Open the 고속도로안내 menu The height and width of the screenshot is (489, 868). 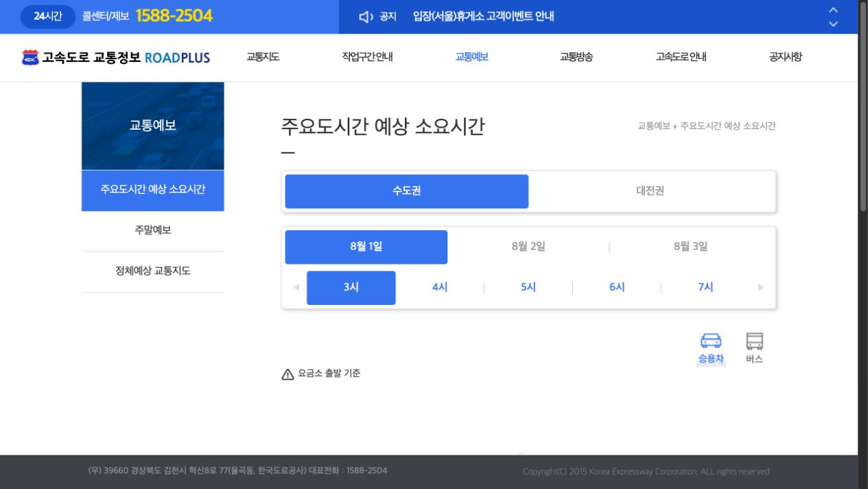[x=681, y=57]
